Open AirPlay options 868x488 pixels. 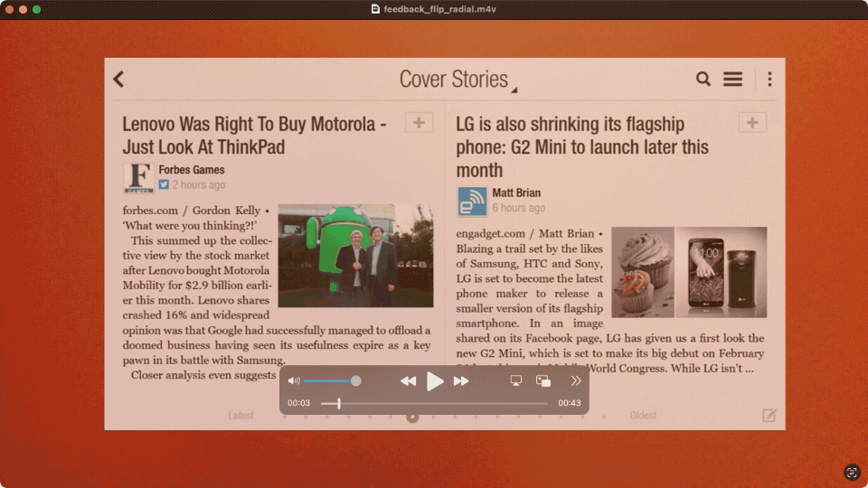tap(516, 380)
